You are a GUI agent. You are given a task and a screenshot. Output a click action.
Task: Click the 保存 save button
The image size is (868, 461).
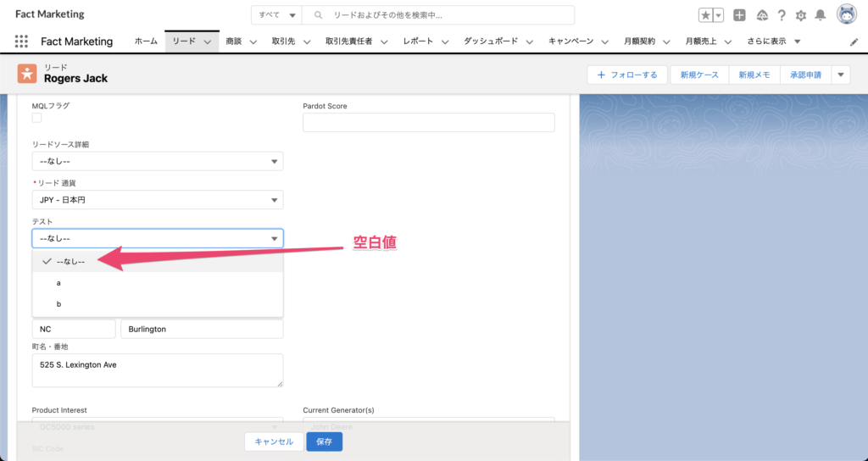tap(325, 442)
